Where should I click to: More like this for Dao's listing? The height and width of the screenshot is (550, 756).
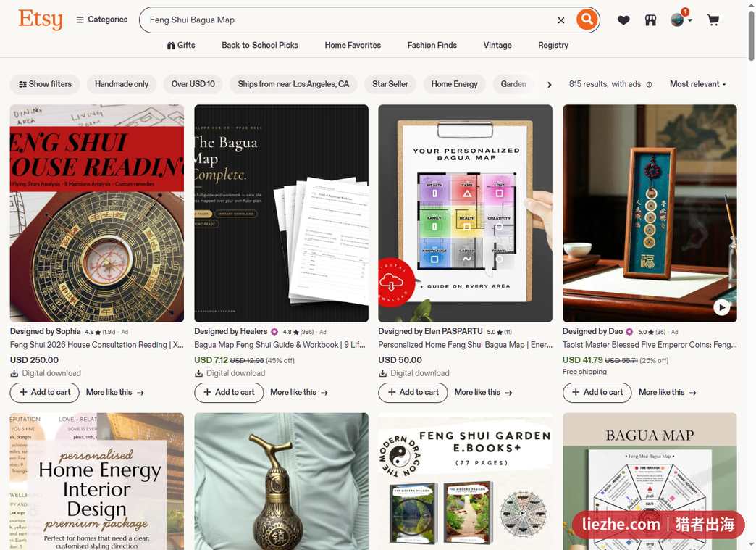click(667, 392)
